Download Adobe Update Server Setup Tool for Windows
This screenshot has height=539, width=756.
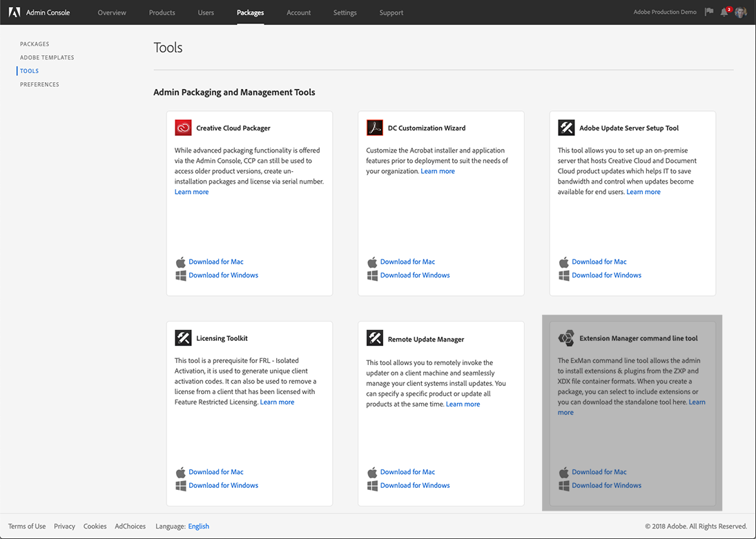(607, 275)
